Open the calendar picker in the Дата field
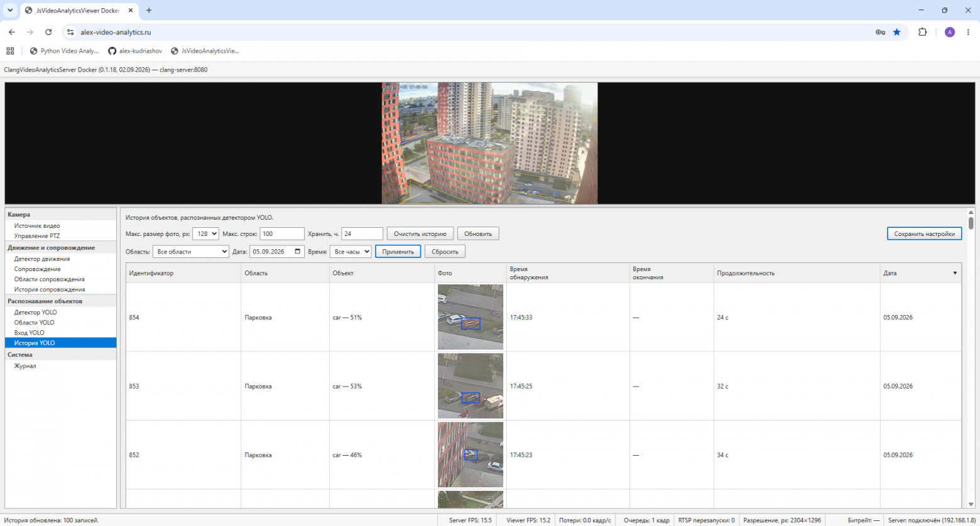This screenshot has height=526, width=980. tap(298, 252)
